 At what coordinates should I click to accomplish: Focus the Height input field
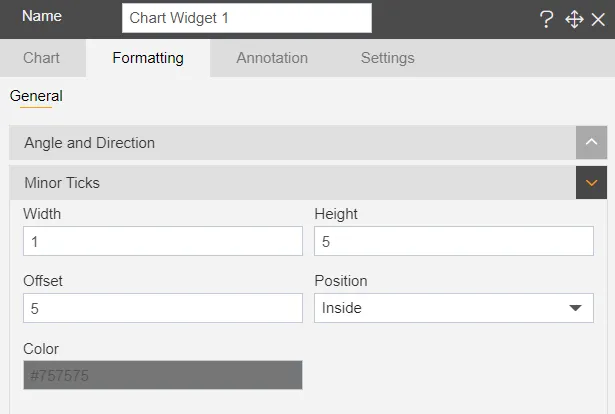click(x=453, y=241)
